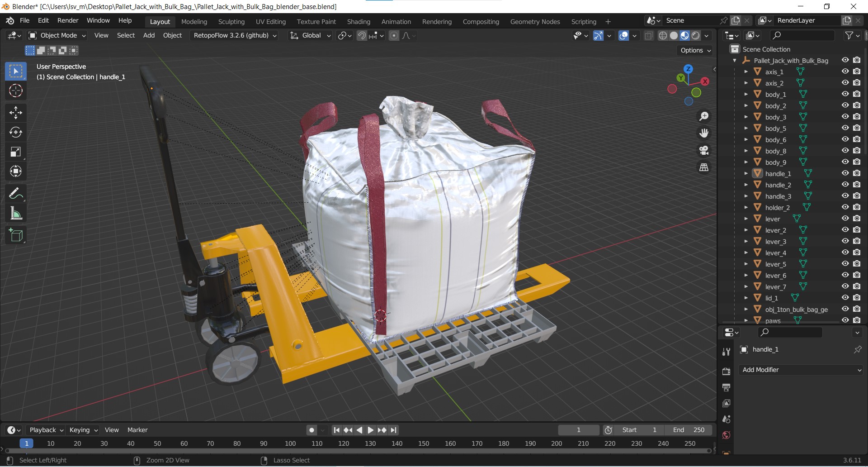Viewport: 868px width, 467px height.
Task: Hide axis_1 in viewport
Action: (x=845, y=71)
